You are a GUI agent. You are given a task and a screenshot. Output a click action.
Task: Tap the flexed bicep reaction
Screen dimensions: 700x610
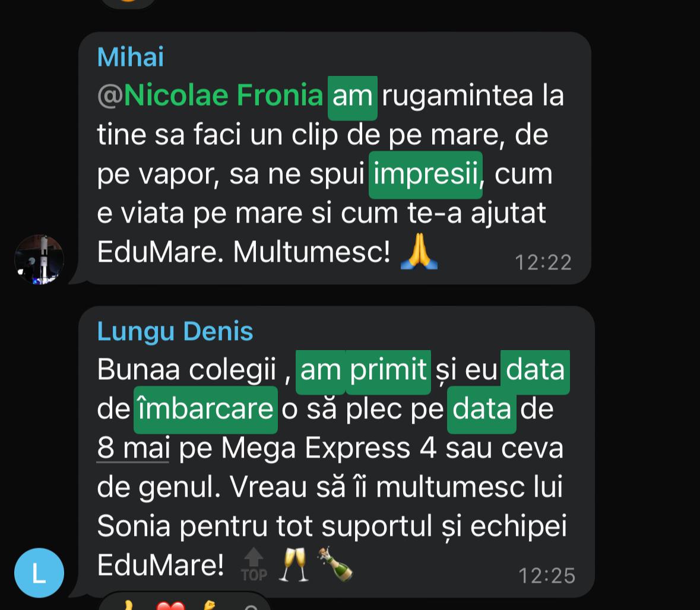pyautogui.click(x=209, y=605)
